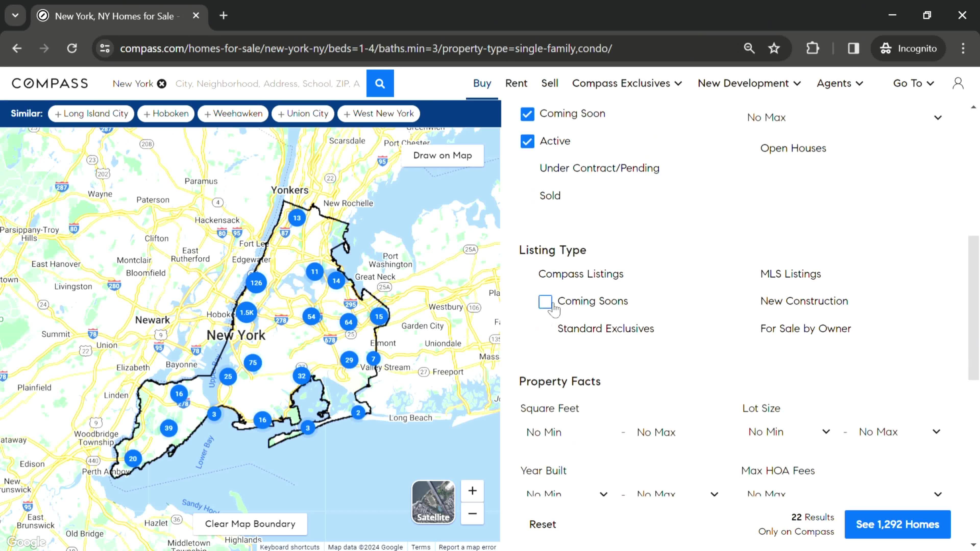
Task: Switch map to Satellite view
Action: [433, 502]
